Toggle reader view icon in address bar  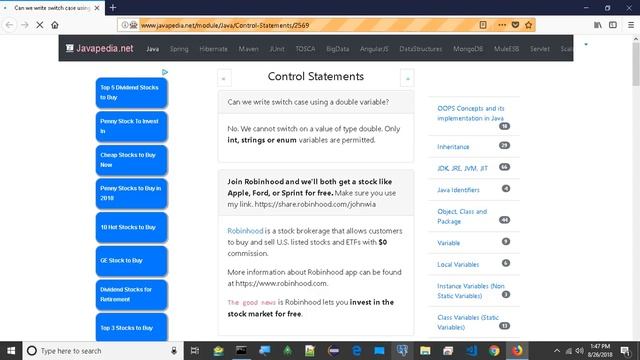(x=483, y=25)
